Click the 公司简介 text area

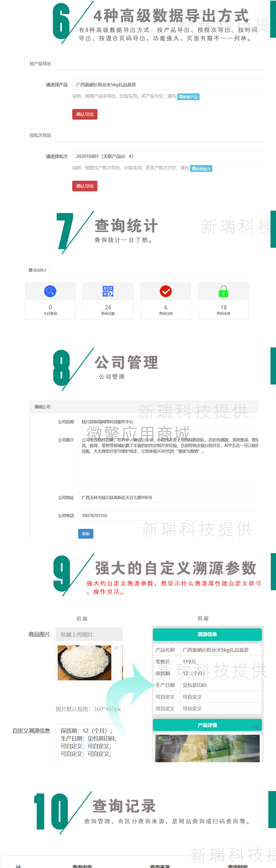coord(168,460)
